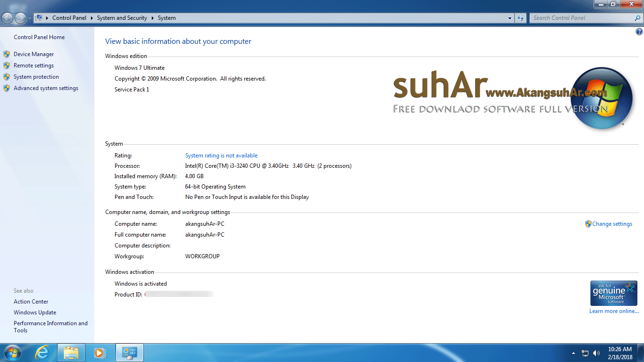The height and width of the screenshot is (362, 644).
Task: Select Control Panel in the breadcrumb
Action: [69, 18]
